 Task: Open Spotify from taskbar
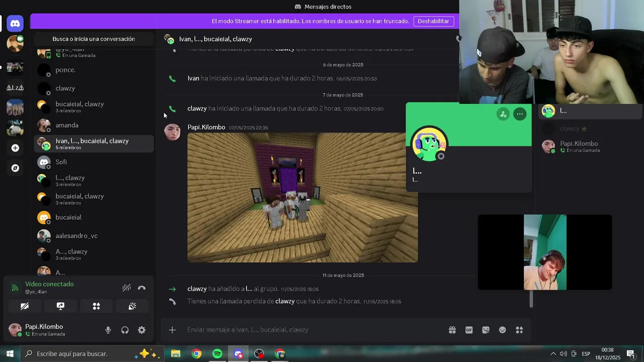coord(217,354)
